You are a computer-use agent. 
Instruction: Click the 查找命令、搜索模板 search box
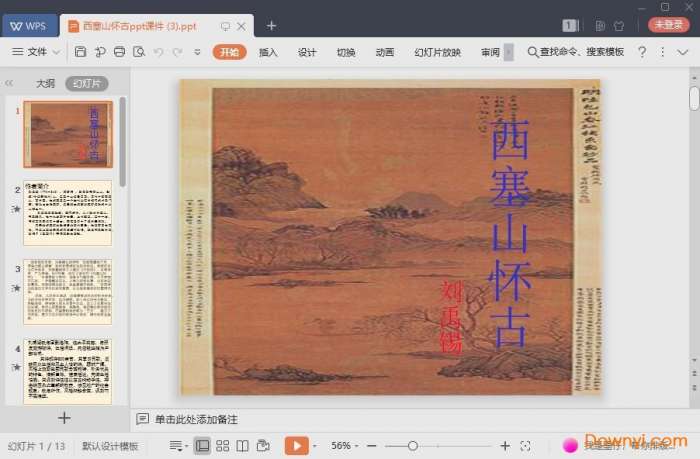[575, 52]
